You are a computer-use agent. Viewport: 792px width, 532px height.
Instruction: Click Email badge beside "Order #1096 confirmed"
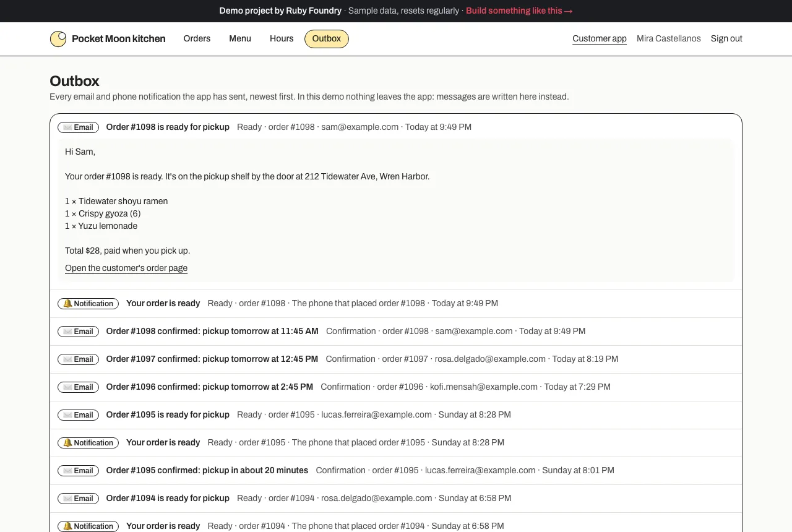(x=79, y=387)
